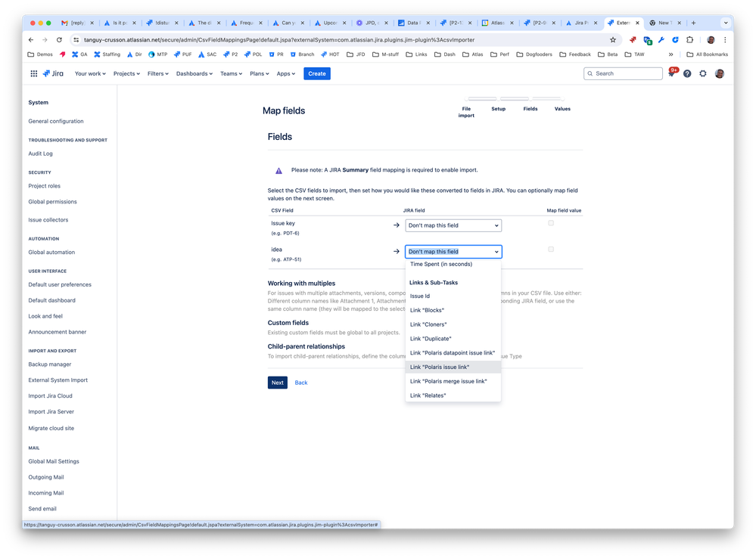This screenshot has height=558, width=756.
Task: Click the magnifier icon in the Search box
Action: (590, 74)
